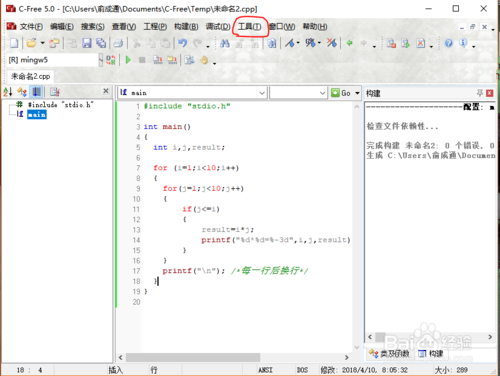Open the 构建(B) menu
Screen dimensions: 500x376
[186, 27]
